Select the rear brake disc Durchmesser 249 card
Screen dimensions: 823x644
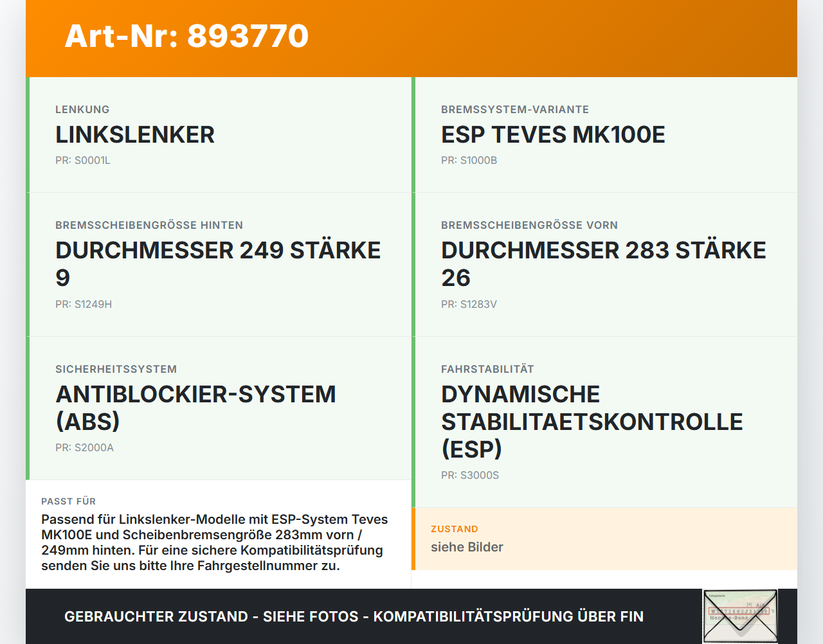click(x=219, y=265)
